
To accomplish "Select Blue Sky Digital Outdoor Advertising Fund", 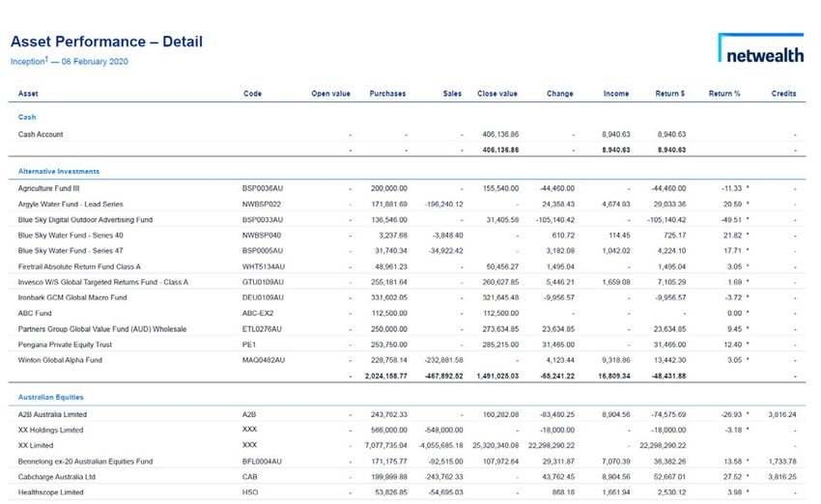I will (85, 220).
